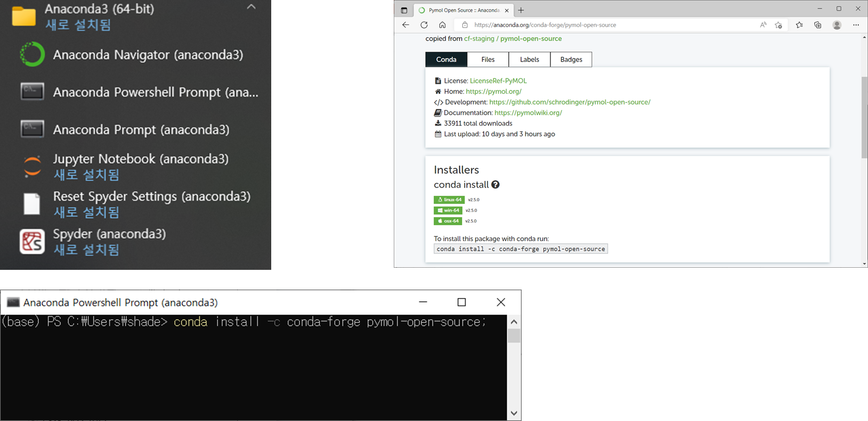Open browser collections icon
Viewport: 868px width, 421px height.
(818, 25)
